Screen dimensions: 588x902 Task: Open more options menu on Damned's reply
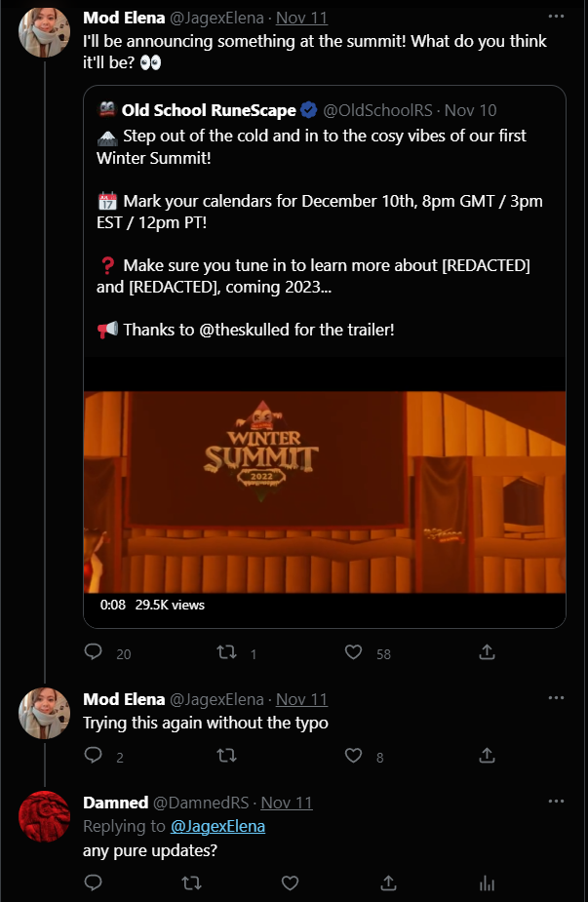pyautogui.click(x=556, y=802)
